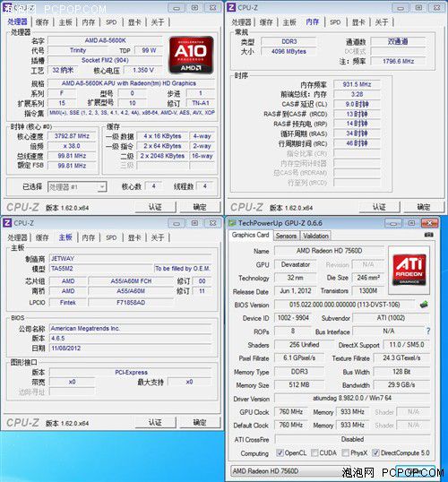
Task: Click the Trinity code name value
Action: [78, 50]
